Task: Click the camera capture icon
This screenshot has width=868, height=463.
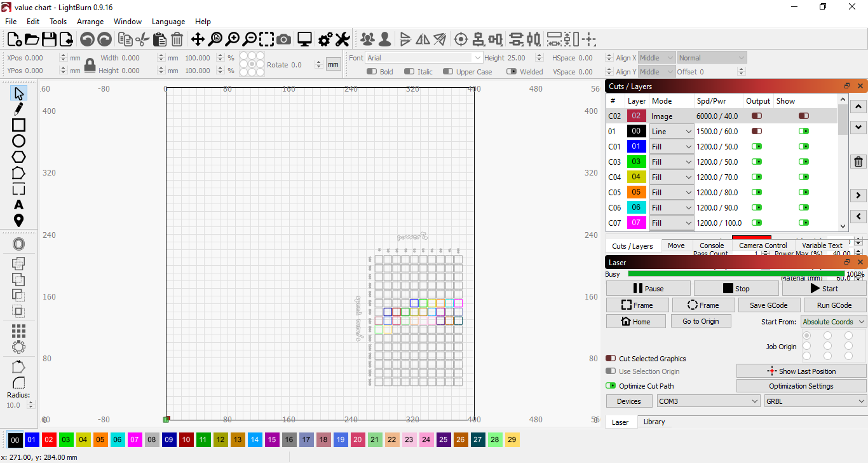Action: coord(284,39)
